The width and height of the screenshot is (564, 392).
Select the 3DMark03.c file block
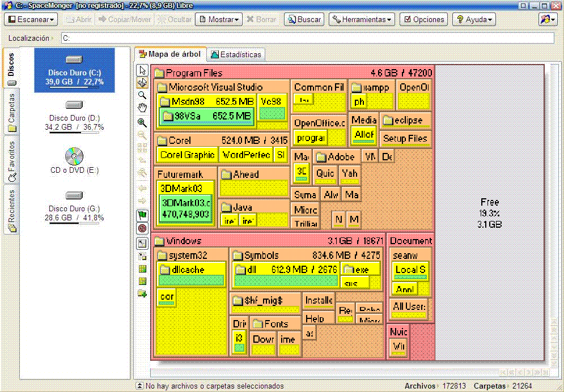[185, 208]
